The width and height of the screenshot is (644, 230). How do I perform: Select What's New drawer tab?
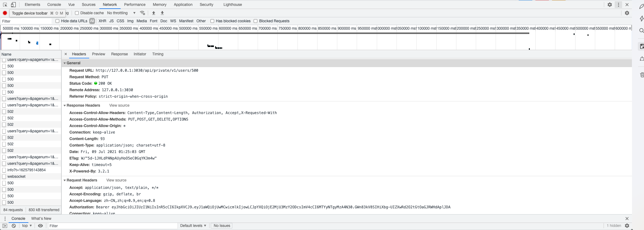(41, 219)
